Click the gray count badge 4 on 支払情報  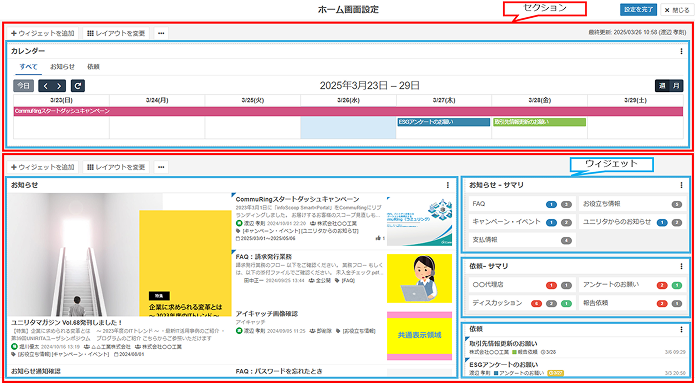[566, 240]
